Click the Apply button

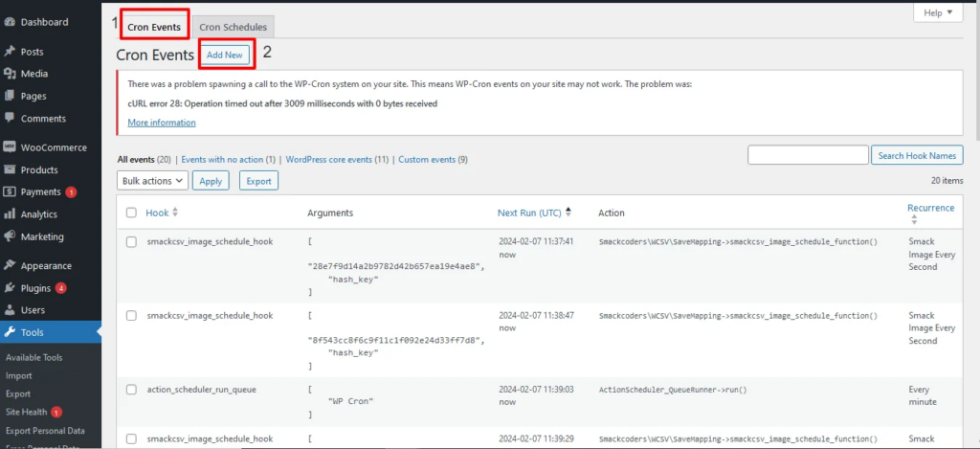point(211,181)
